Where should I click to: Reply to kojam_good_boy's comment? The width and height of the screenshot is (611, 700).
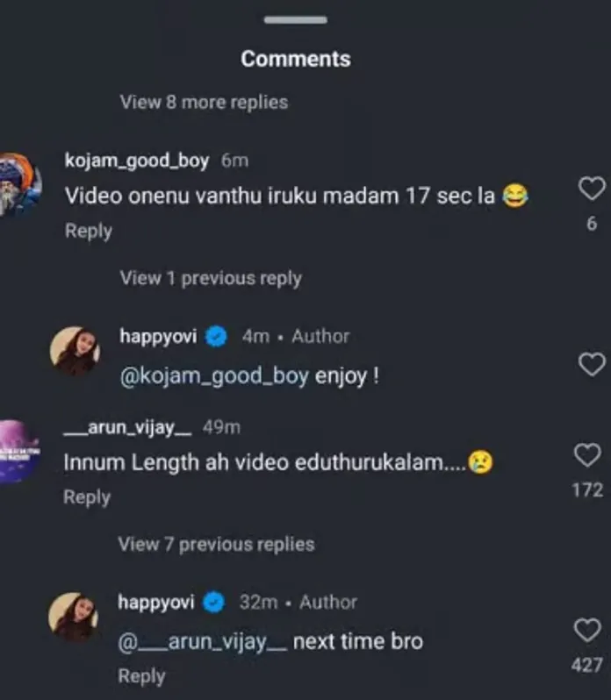pyautogui.click(x=89, y=232)
